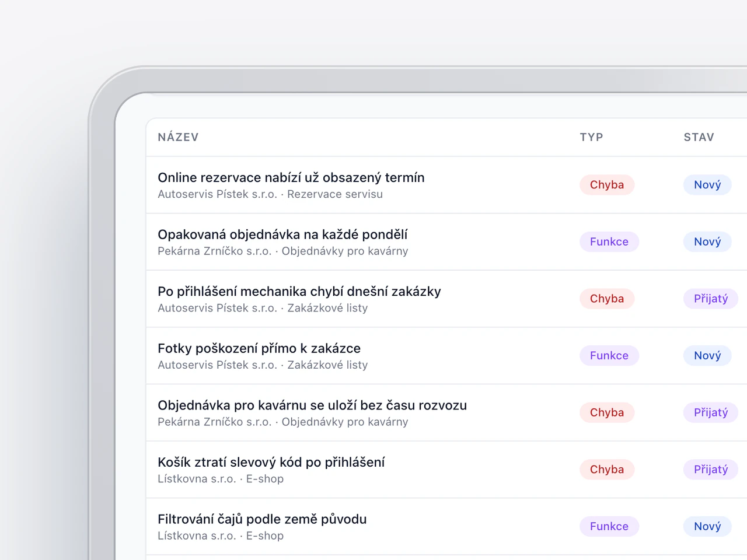The height and width of the screenshot is (560, 747).
Task: Click Chyba badge on online rezervace row
Action: (607, 185)
